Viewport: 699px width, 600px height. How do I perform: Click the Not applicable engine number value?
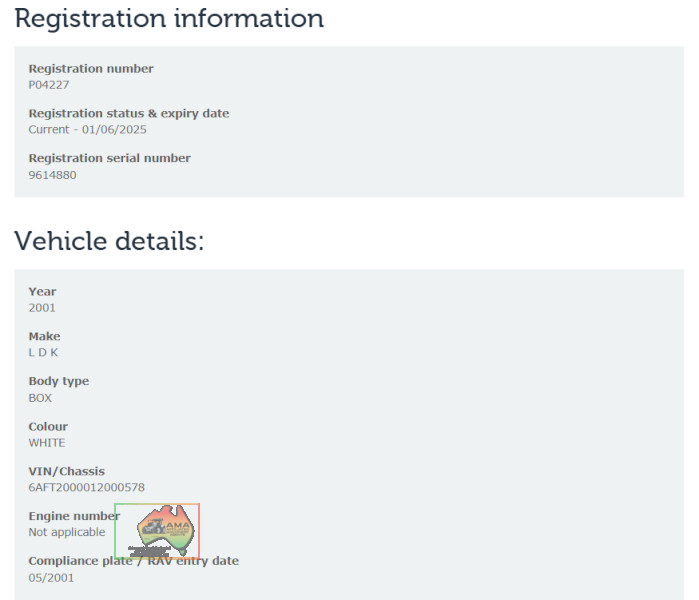tap(66, 532)
